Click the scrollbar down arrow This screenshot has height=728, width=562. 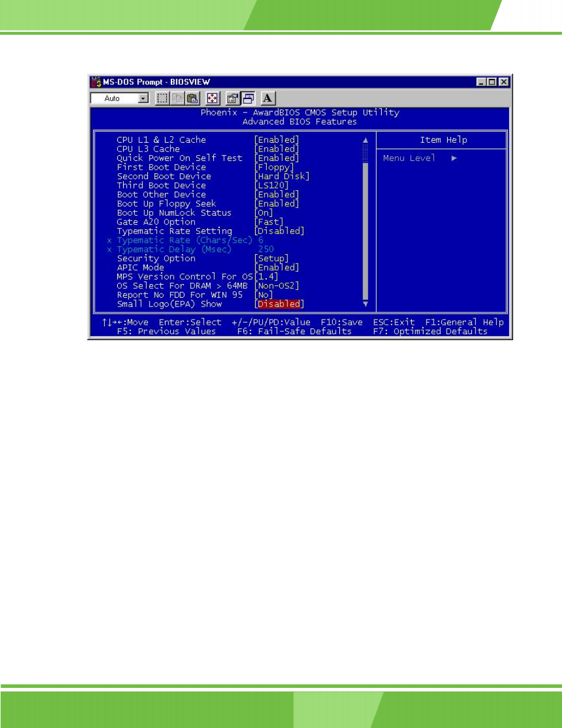[365, 304]
